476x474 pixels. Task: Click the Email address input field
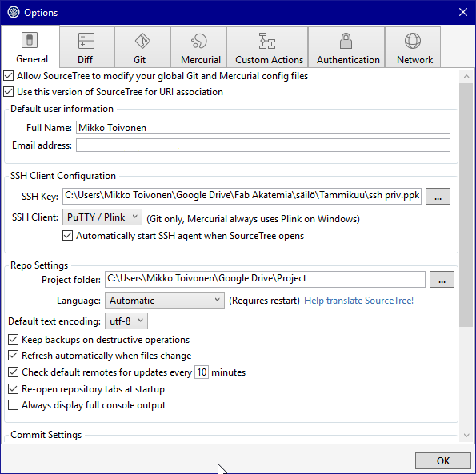(263, 145)
